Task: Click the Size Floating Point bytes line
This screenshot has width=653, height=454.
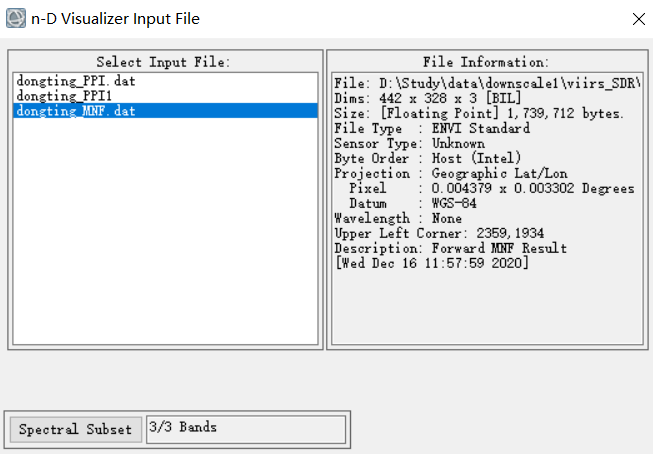Action: point(479,113)
